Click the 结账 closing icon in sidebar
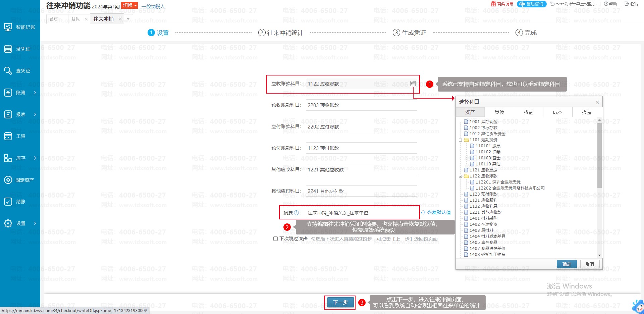Image resolution: width=644 pixels, height=314 pixels. point(8,202)
